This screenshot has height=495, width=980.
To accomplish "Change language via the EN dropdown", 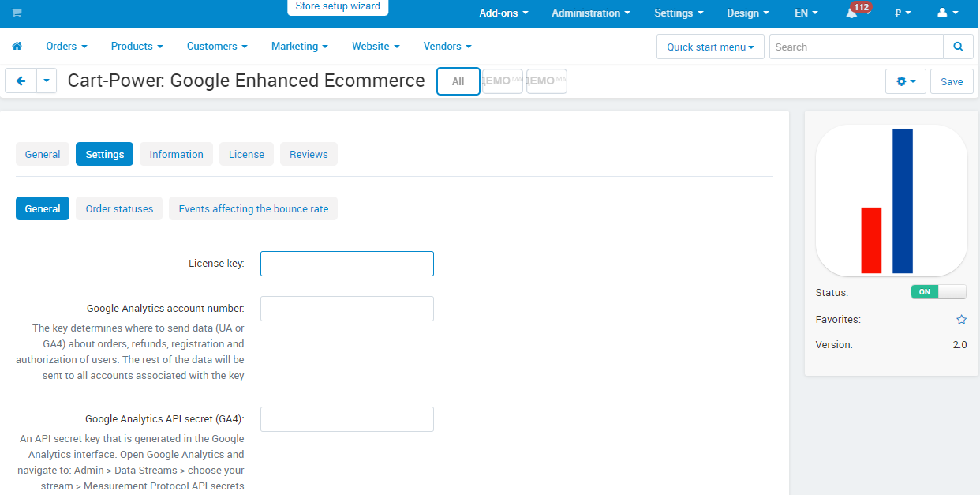I will coord(806,13).
